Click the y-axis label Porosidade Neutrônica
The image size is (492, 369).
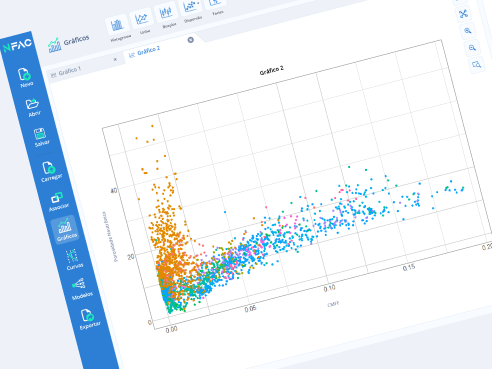pyautogui.click(x=109, y=236)
